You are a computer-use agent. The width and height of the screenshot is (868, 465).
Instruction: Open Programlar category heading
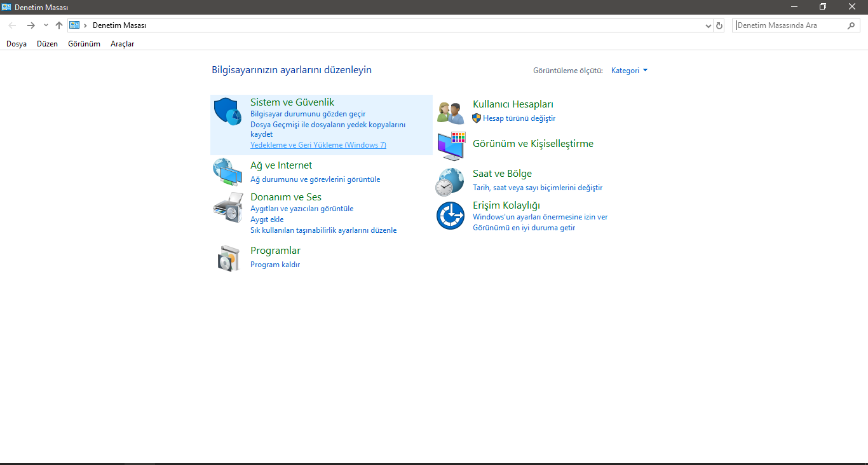click(275, 251)
